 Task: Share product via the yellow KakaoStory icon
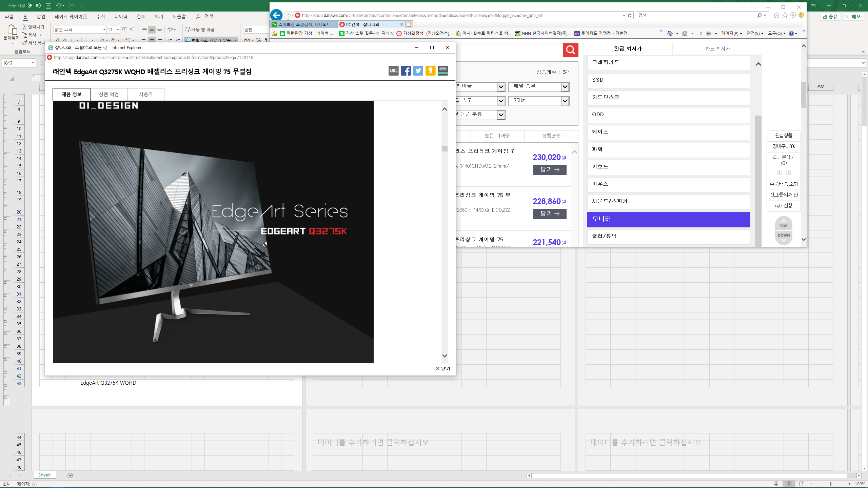[x=430, y=70]
